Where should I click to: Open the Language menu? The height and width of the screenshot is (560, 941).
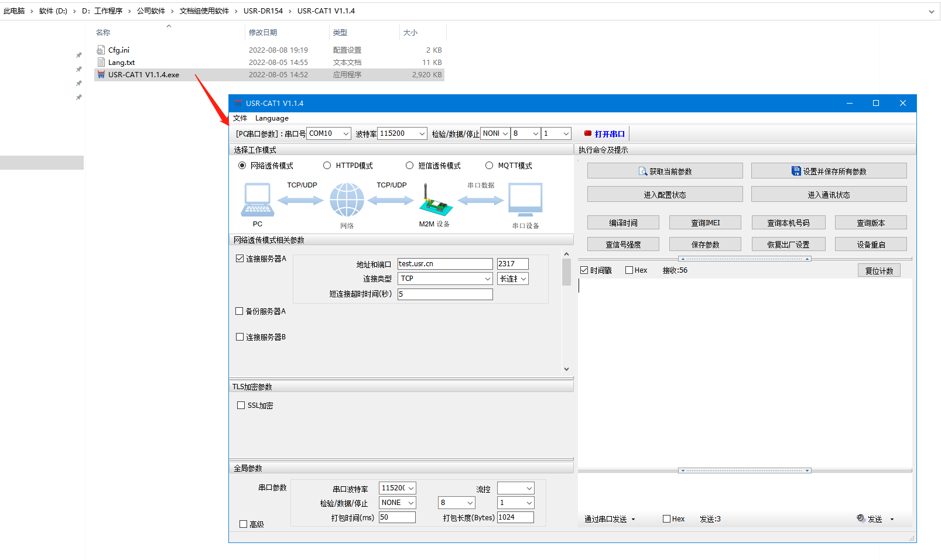point(272,118)
